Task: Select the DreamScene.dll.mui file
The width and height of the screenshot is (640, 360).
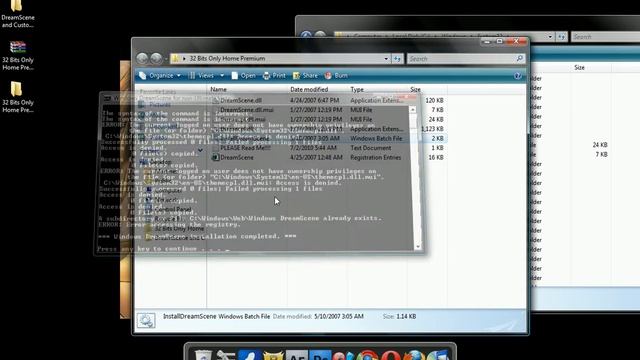Action: (247, 110)
